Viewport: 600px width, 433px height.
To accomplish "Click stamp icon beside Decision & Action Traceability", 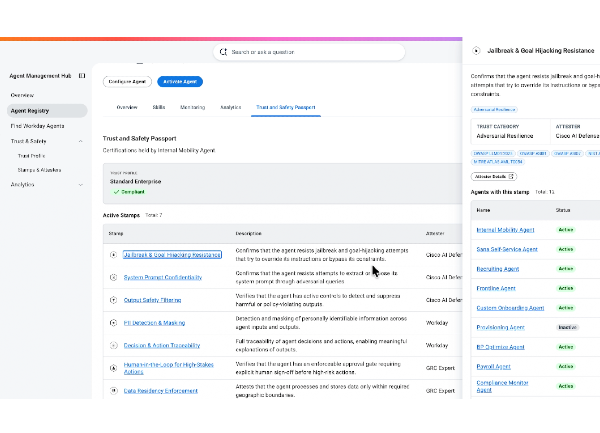I will (x=113, y=345).
